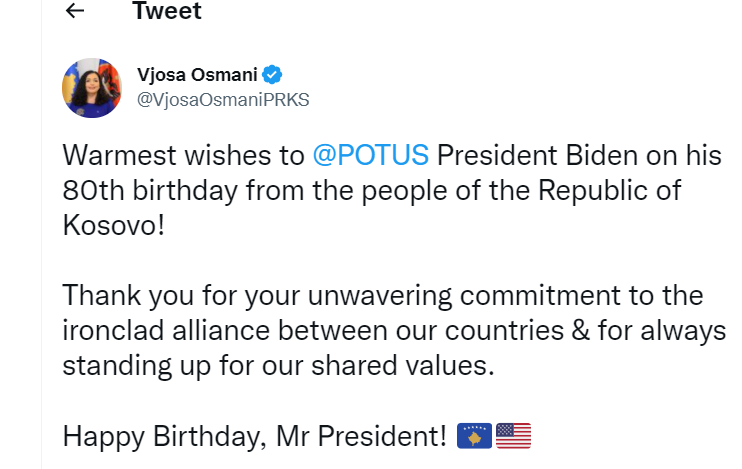Click the back arrow icon
The height and width of the screenshot is (469, 742).
point(74,12)
